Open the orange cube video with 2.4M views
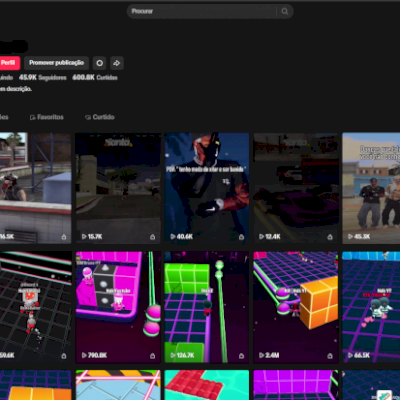 click(296, 307)
